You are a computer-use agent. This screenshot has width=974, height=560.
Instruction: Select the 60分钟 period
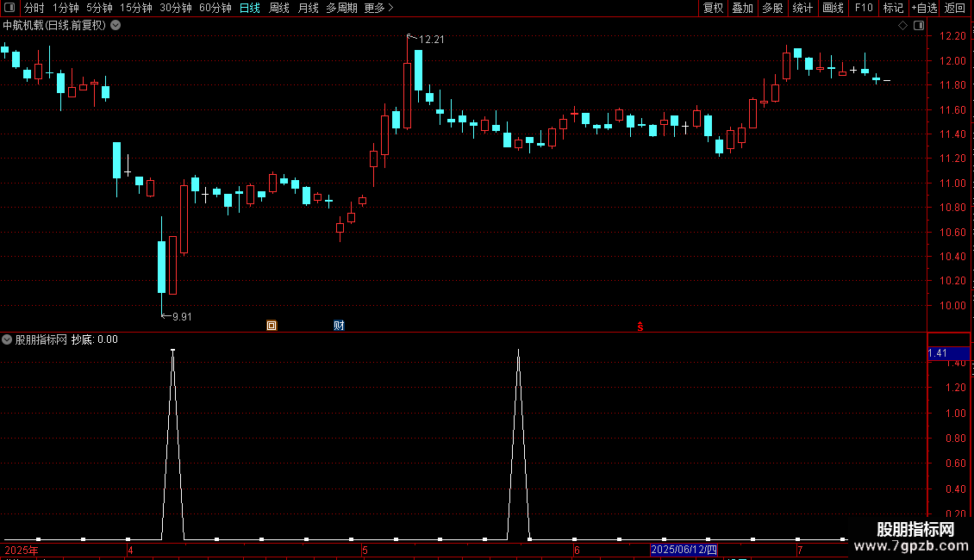click(x=215, y=8)
